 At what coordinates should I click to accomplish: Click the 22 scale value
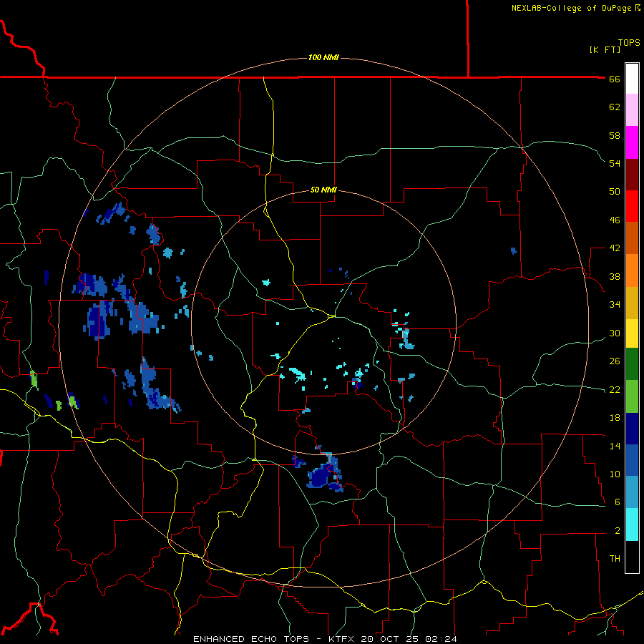coord(615,389)
